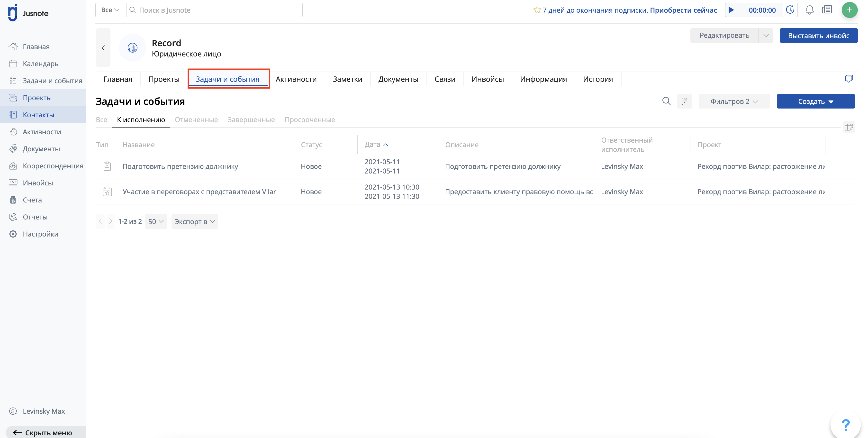Open the chat comments icon
Image resolution: width=868 pixels, height=438 pixels.
pos(849,79)
